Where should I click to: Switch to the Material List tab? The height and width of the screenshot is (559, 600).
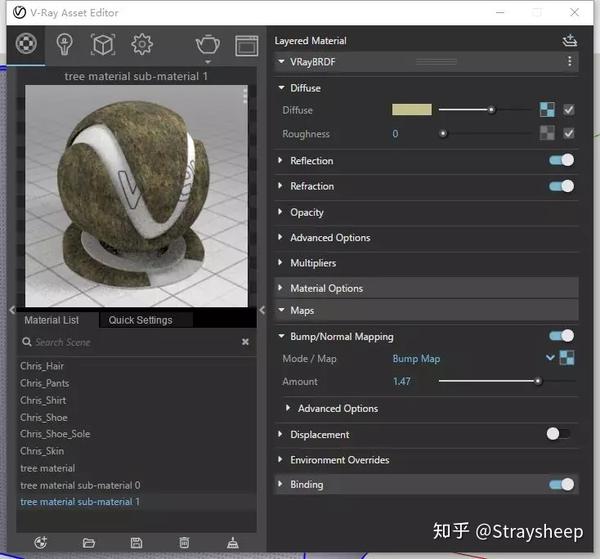52,320
